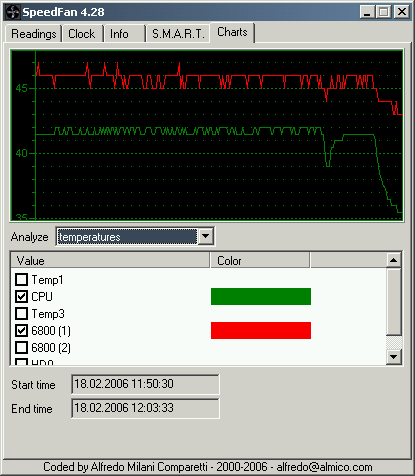This screenshot has width=415, height=476.
Task: Maximize the SpeedFan window
Action: coord(384,12)
